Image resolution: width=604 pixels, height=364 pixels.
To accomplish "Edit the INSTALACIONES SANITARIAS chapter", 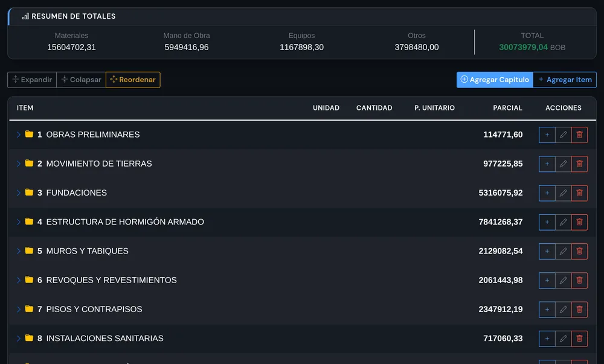I will click(563, 339).
